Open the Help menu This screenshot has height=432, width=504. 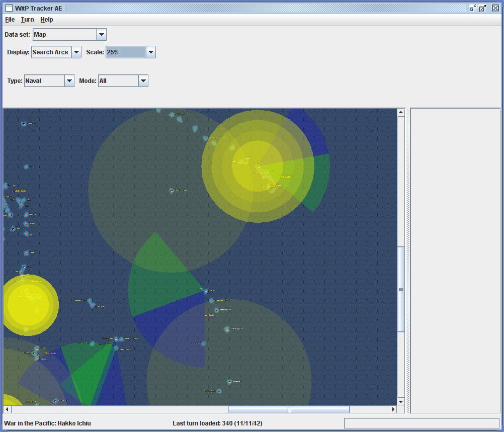(x=47, y=20)
